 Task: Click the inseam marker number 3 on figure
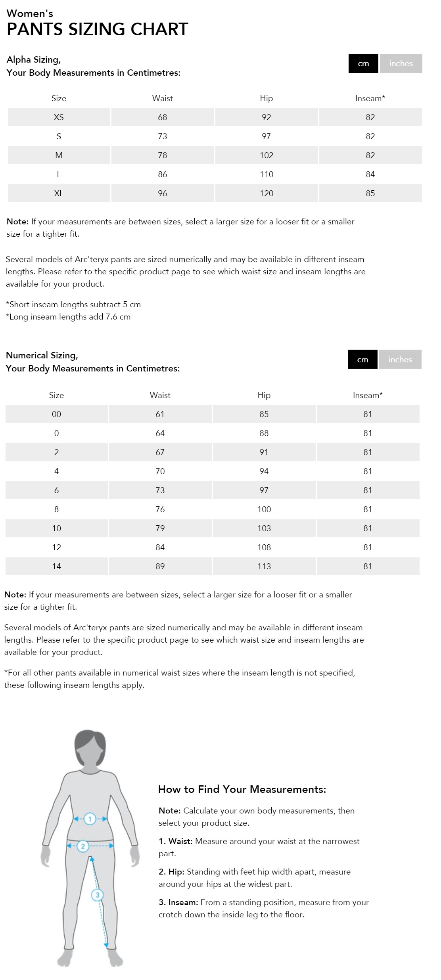(x=97, y=895)
